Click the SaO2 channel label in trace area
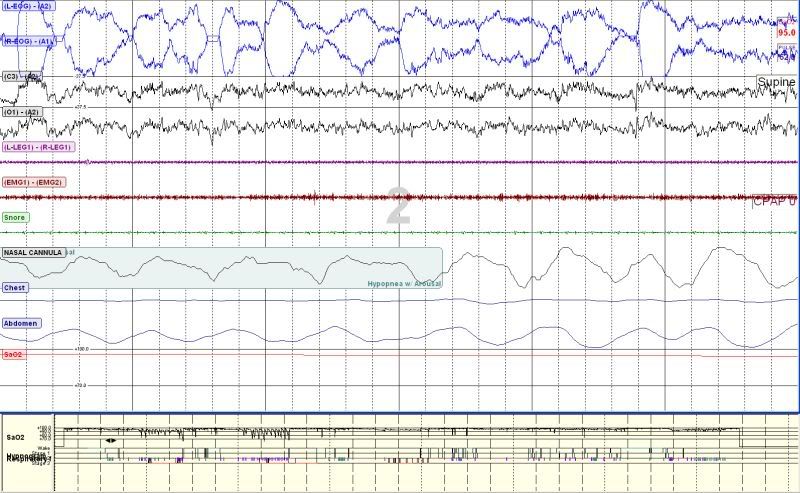The width and height of the screenshot is (800, 493). tap(14, 354)
